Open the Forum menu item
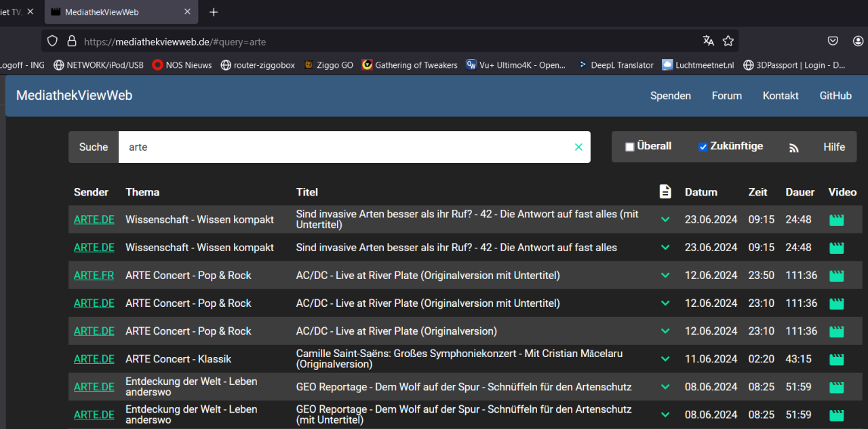 [x=726, y=95]
